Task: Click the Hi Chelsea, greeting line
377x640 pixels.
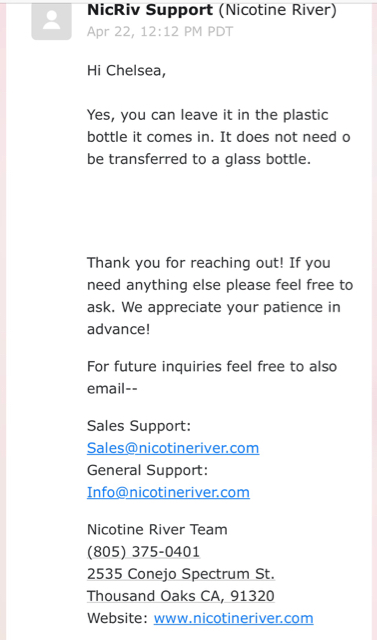Action: click(126, 70)
